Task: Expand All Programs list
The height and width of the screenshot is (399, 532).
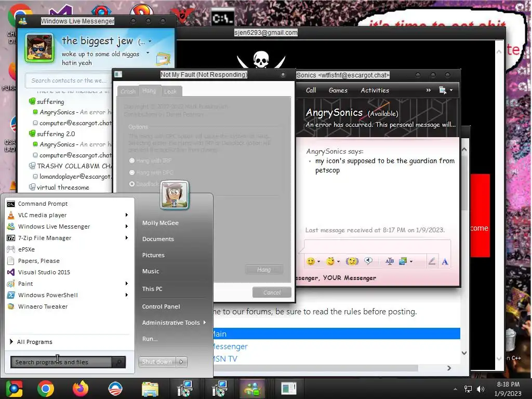Action: pos(31,342)
